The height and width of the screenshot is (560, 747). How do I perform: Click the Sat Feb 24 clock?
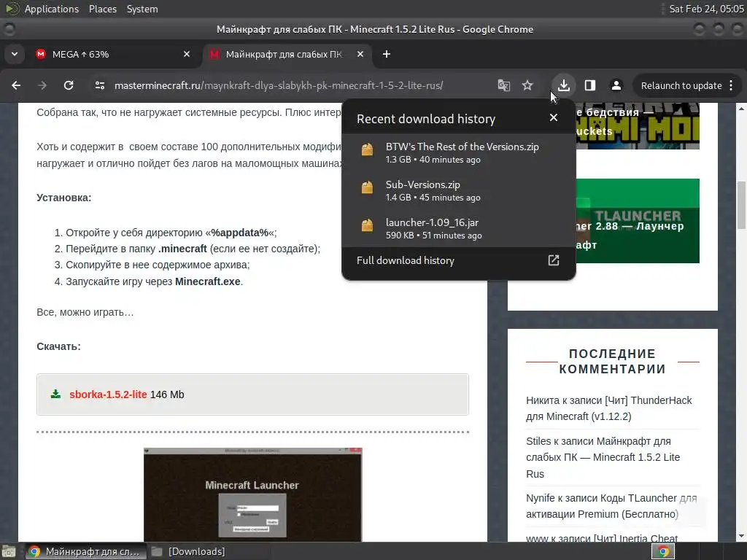click(706, 9)
